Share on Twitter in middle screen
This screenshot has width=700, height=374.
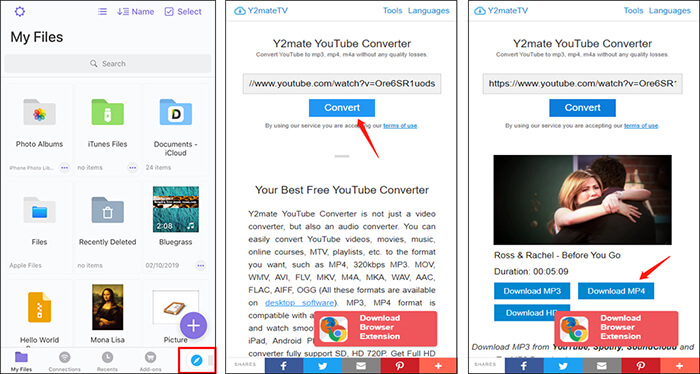pos(322,366)
